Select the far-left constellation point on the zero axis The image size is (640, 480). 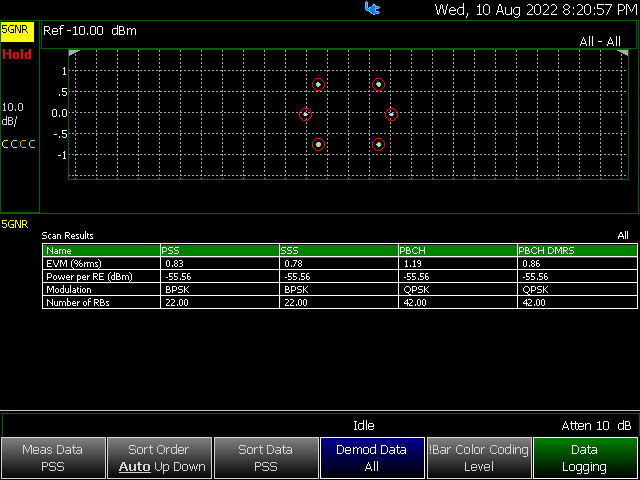[x=305, y=114]
